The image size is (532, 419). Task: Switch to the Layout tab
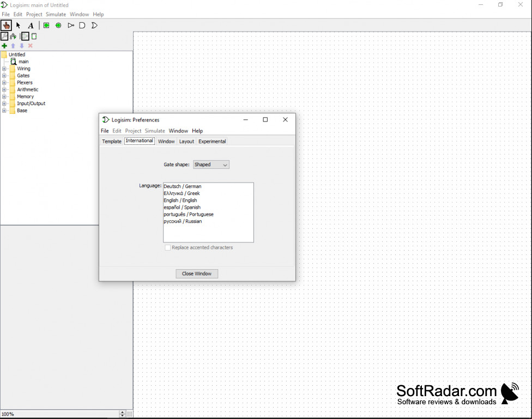coord(186,142)
